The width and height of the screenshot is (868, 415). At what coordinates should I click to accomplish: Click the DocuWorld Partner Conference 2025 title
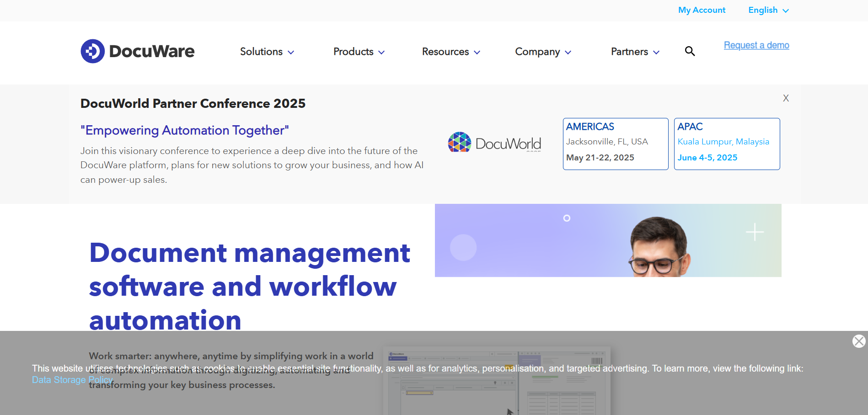(x=193, y=103)
